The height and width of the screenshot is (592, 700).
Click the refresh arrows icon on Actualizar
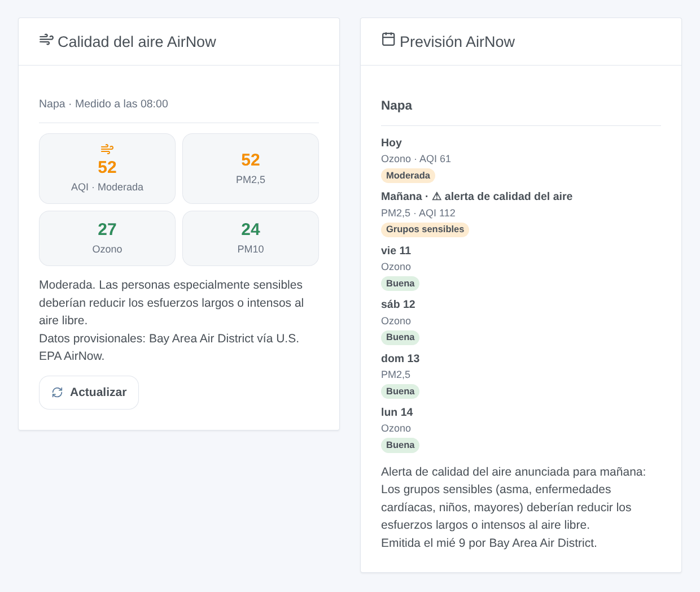58,392
